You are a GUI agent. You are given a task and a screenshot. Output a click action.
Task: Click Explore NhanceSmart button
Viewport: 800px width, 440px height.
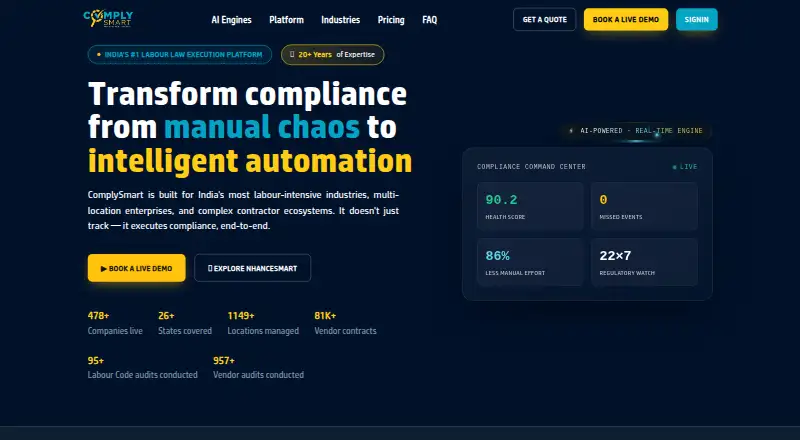click(x=252, y=268)
